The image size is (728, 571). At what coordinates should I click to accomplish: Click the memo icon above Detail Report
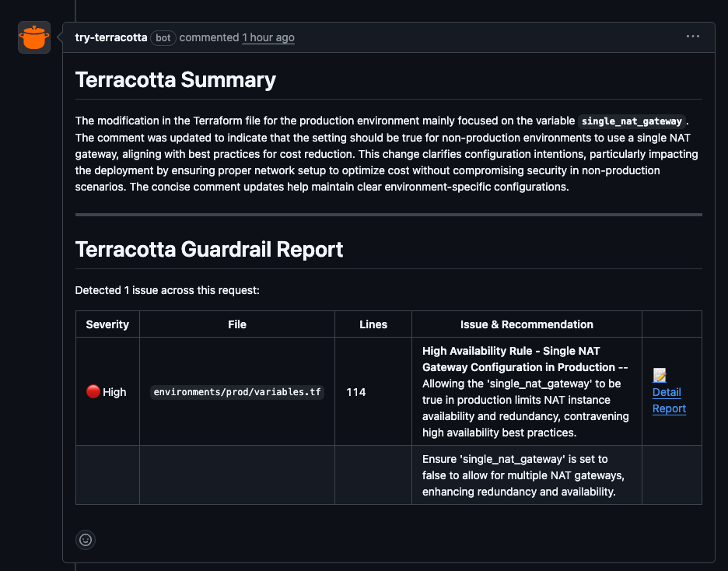click(x=660, y=376)
